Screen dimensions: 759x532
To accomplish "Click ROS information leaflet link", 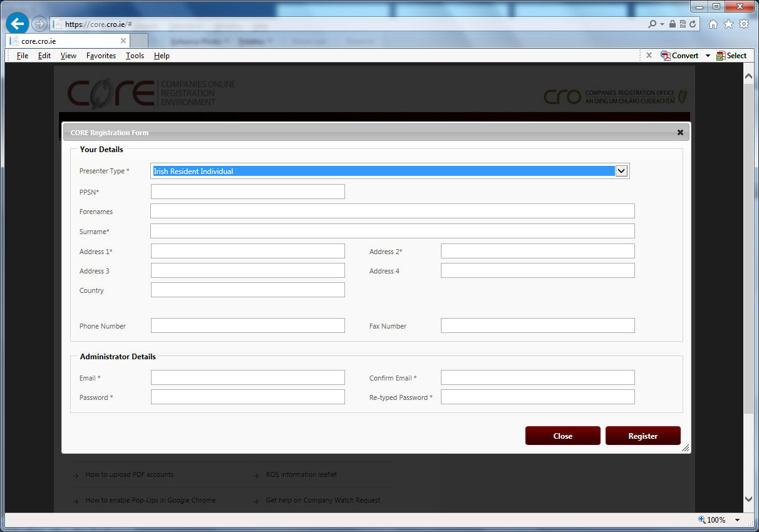I will [301, 474].
